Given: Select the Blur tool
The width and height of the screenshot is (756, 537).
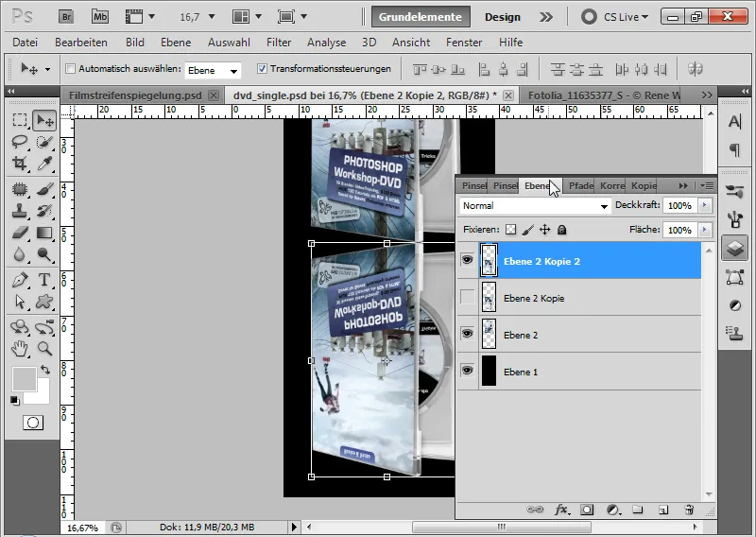Looking at the screenshot, I should (19, 253).
